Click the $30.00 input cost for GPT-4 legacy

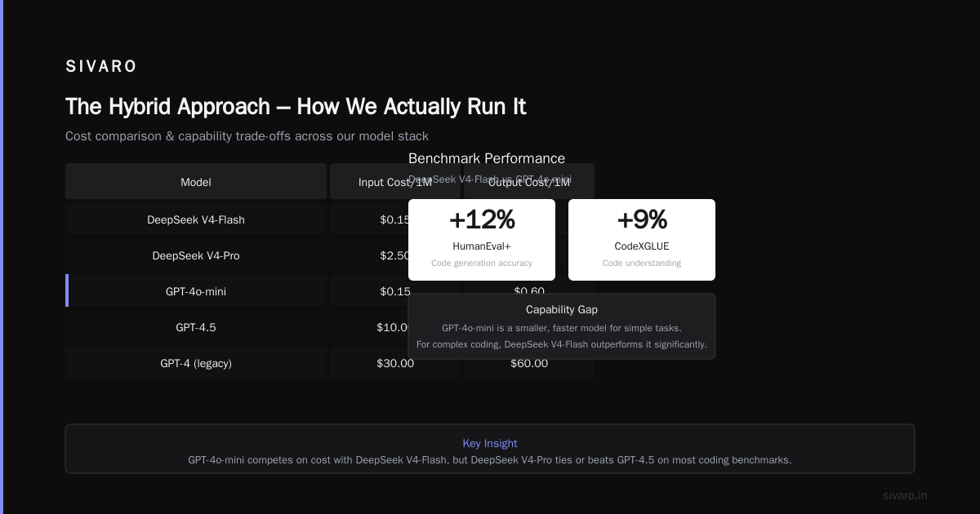[x=395, y=363]
